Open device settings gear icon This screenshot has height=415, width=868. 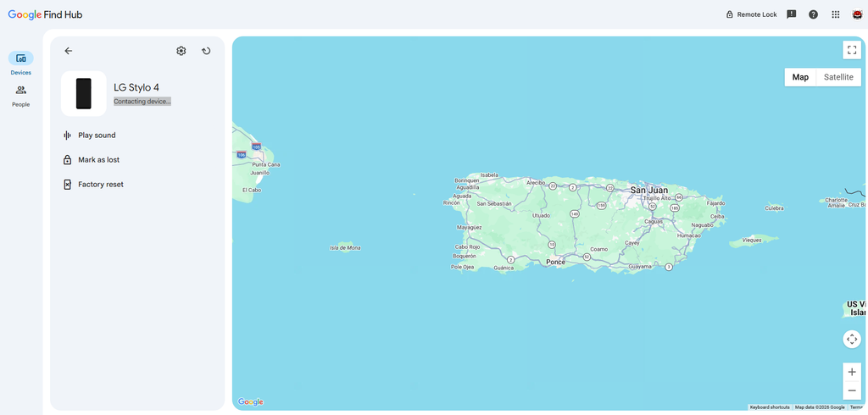click(x=181, y=51)
